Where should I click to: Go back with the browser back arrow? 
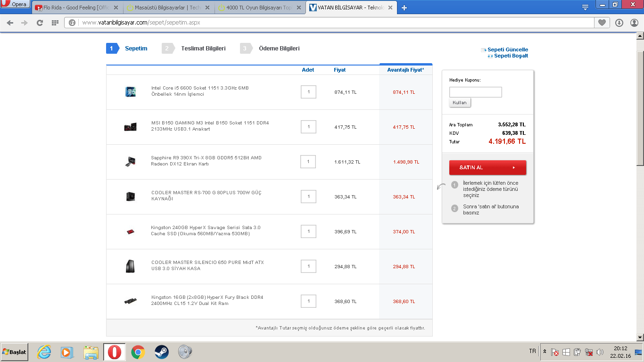tap(10, 23)
